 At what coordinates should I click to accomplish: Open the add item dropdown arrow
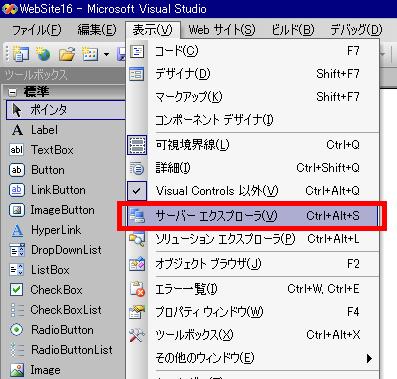(106, 54)
